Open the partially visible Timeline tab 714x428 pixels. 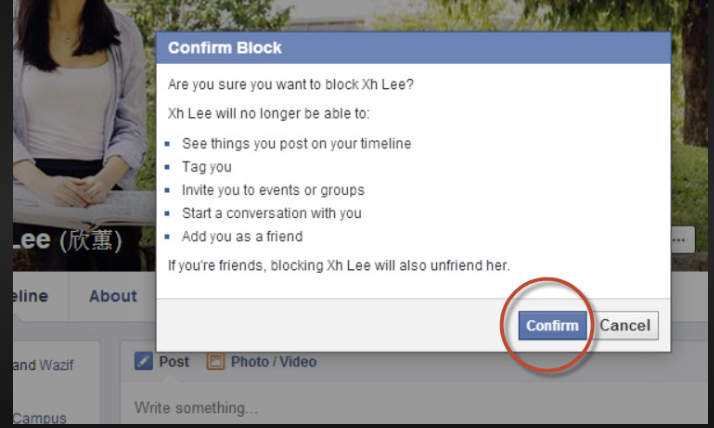(30, 296)
